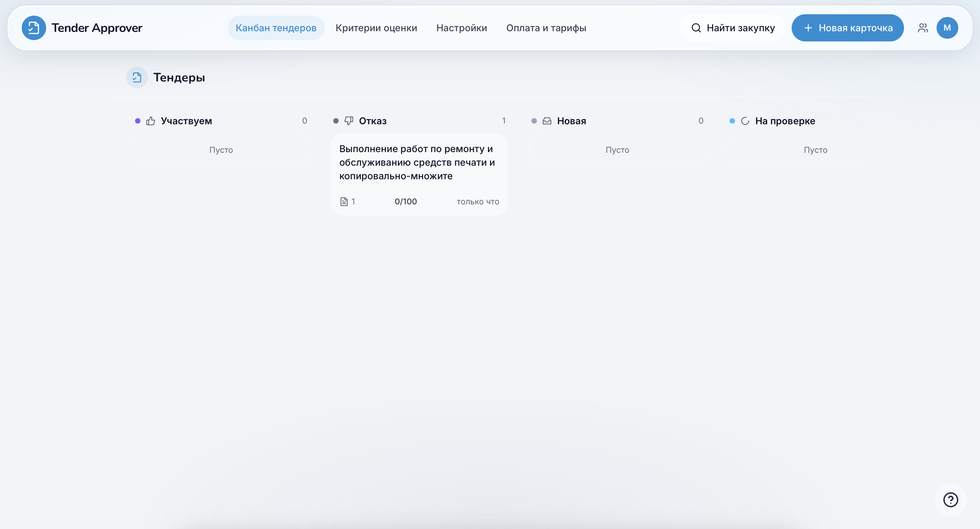980x529 pixels.
Task: Click the purple status dot of Участвуем
Action: pyautogui.click(x=138, y=121)
